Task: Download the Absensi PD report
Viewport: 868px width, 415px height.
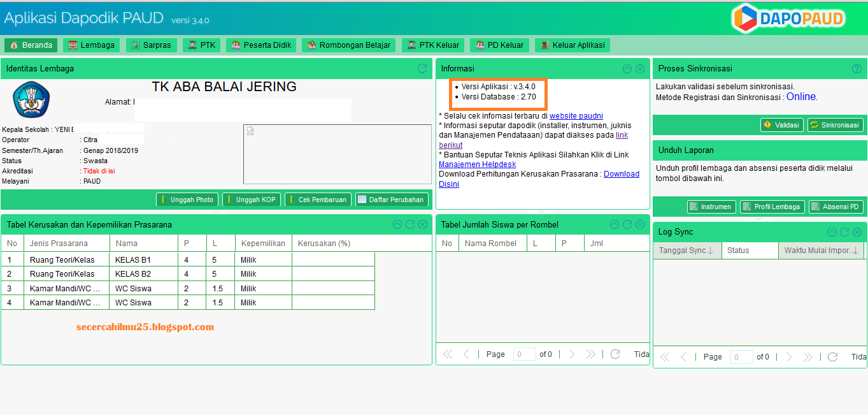Action: tap(836, 207)
